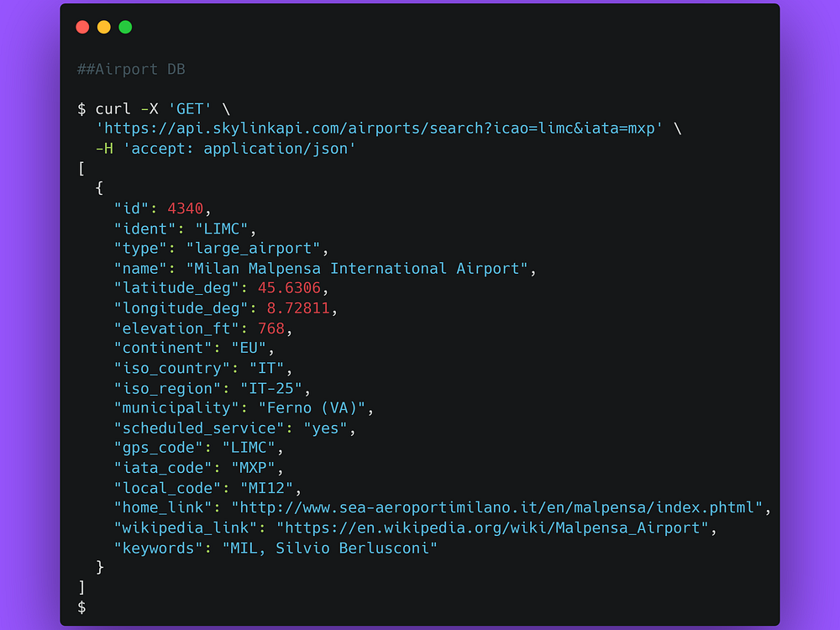Viewport: 840px width, 630px height.
Task: Open the Malpensa Airport Wikipedia link
Action: point(492,528)
